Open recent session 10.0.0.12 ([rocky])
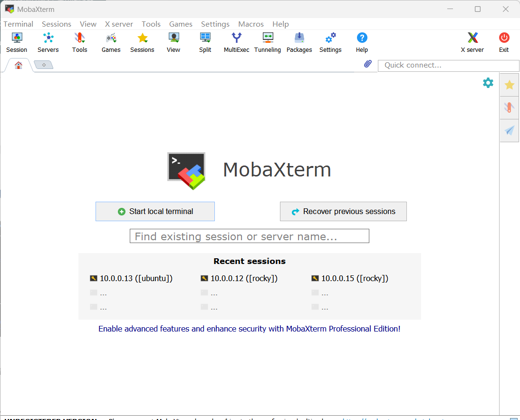The image size is (520, 420). tap(239, 278)
